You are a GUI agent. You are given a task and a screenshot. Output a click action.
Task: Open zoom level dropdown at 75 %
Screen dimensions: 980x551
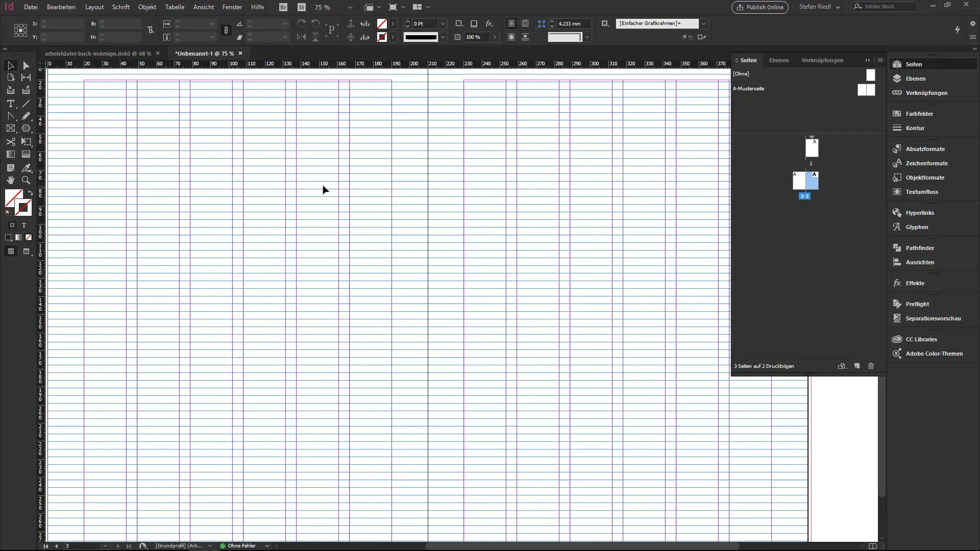[x=350, y=7]
